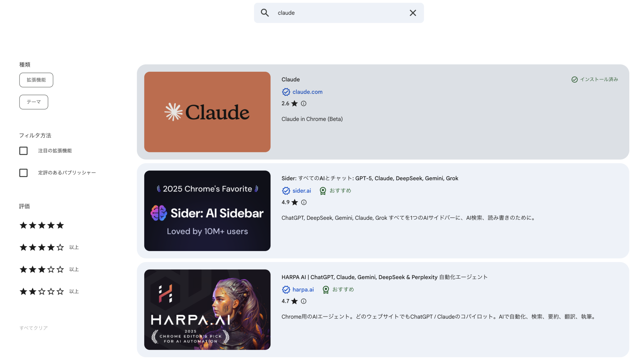Click the 4.9 rating value
Image resolution: width=644 pixels, height=360 pixels.
click(286, 202)
